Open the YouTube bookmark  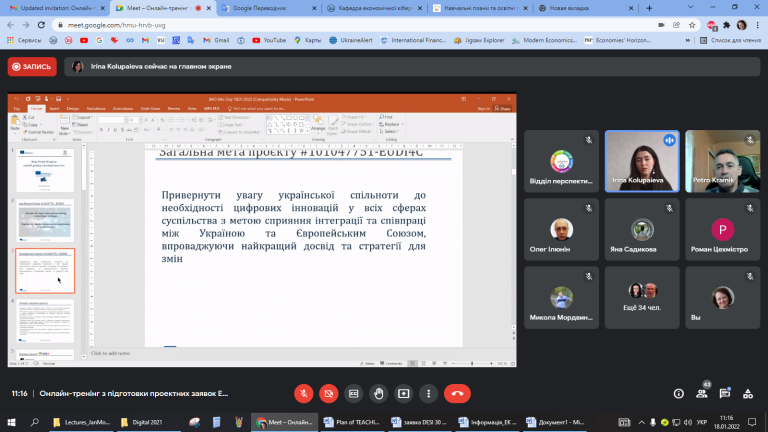pos(269,40)
